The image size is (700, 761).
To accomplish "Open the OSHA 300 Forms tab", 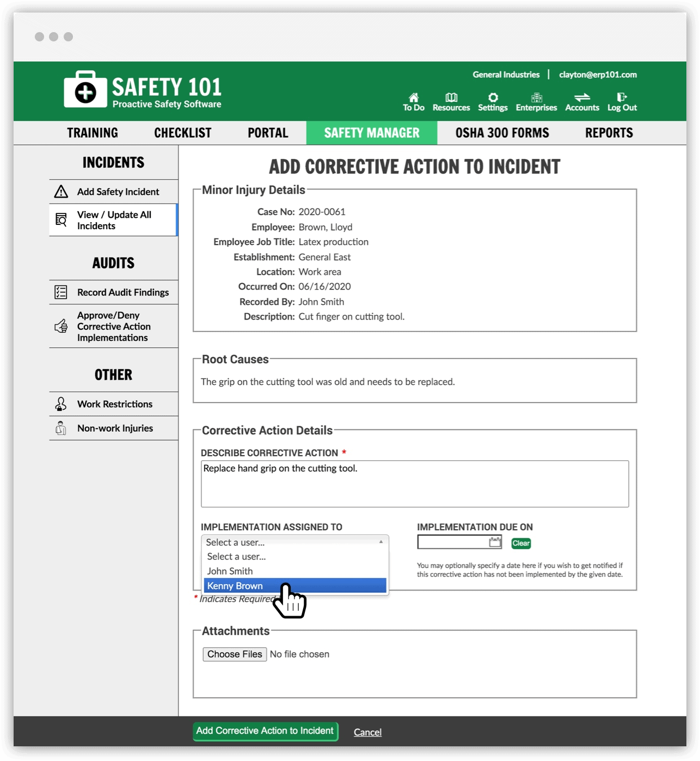I will pyautogui.click(x=502, y=133).
